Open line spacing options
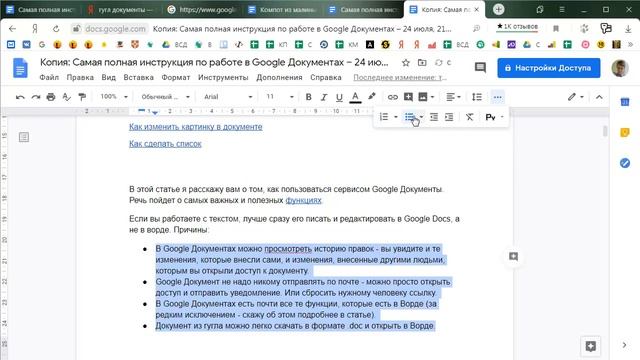This screenshot has width=640, height=360. (x=477, y=97)
